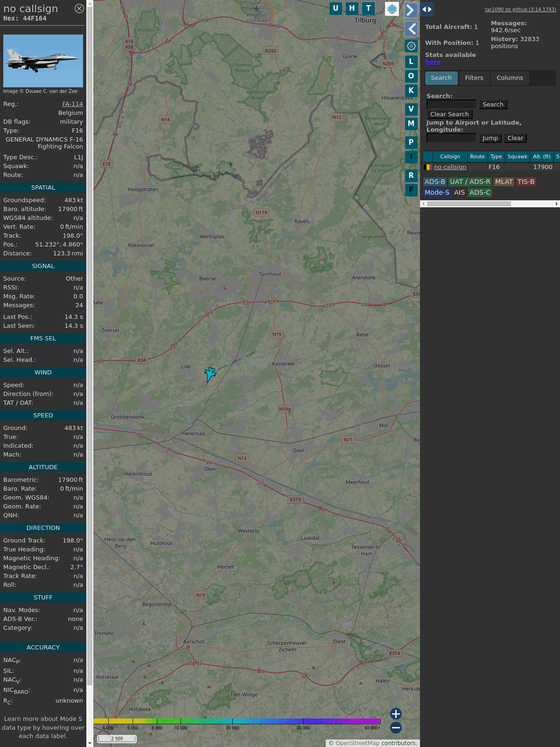Click the TIS-B source legend
This screenshot has width=560, height=747.
point(526,182)
